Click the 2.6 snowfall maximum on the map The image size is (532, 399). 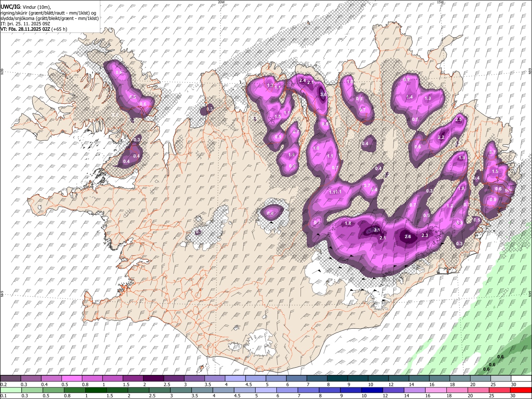pos(408,236)
